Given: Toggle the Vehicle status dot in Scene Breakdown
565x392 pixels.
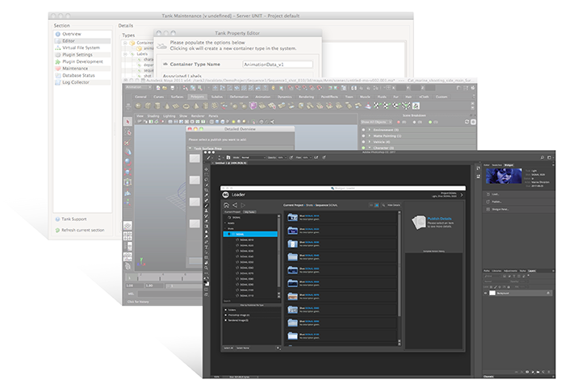Looking at the screenshot, I should point(363,141).
